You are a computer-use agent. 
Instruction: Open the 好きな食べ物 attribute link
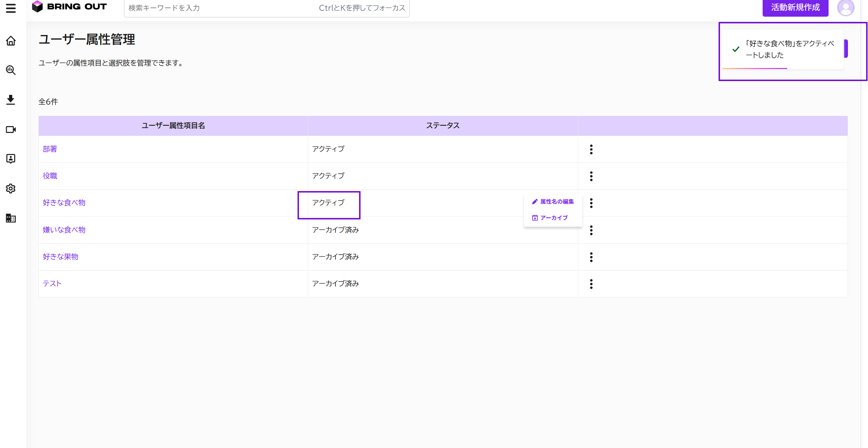(64, 203)
